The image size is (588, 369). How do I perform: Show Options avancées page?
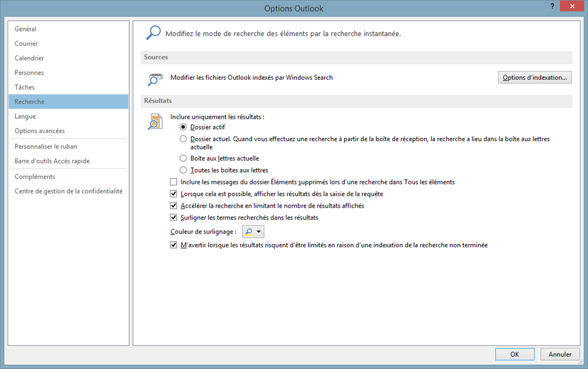coord(68,131)
